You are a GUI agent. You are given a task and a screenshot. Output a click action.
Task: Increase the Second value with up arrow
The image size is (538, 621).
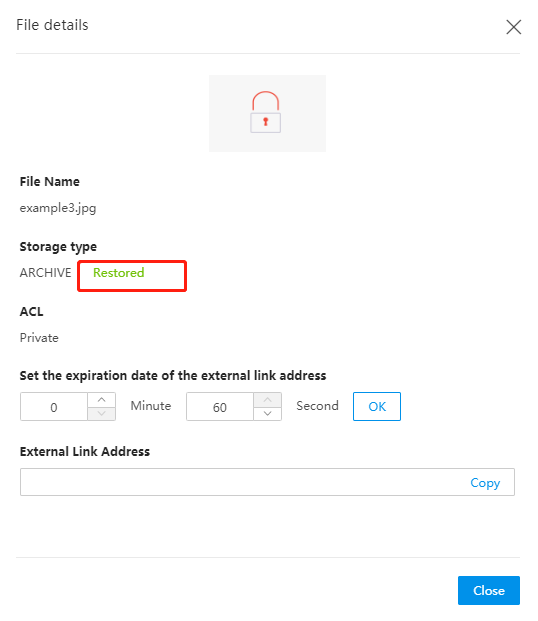tap(267, 400)
